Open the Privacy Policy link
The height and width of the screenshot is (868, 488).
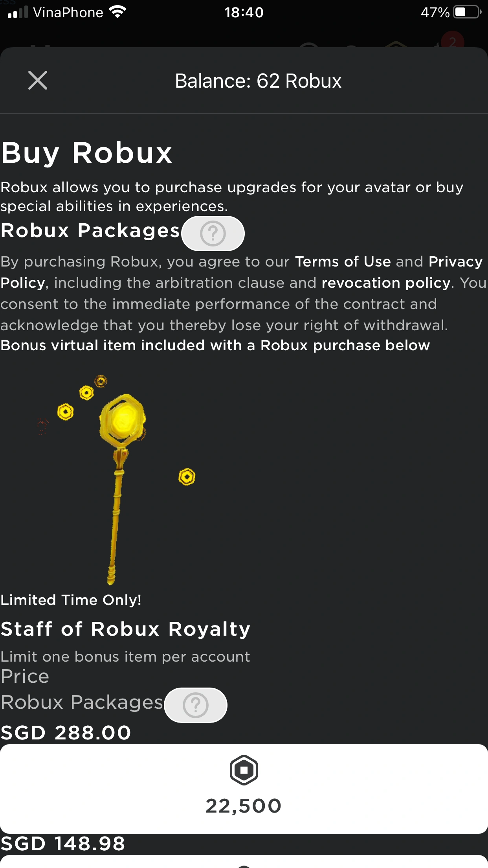pyautogui.click(x=455, y=262)
